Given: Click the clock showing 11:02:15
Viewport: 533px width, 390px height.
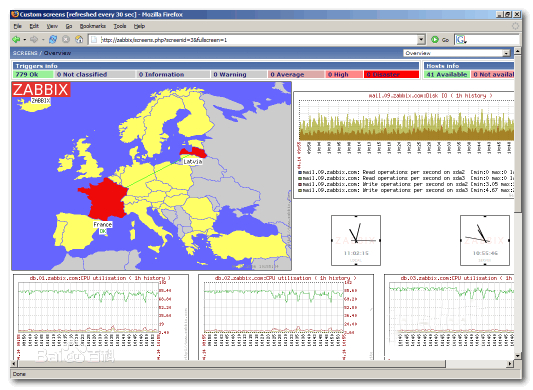Looking at the screenshot, I should (x=356, y=240).
